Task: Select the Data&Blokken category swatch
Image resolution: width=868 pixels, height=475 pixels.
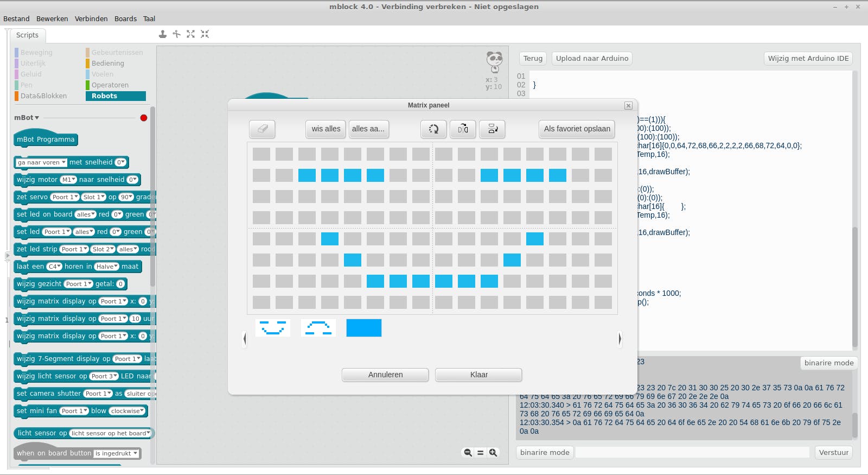Action: click(16, 96)
